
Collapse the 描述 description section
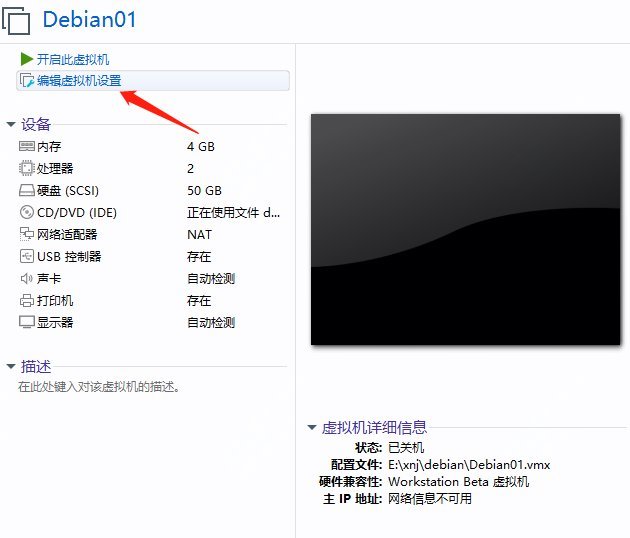click(x=11, y=367)
